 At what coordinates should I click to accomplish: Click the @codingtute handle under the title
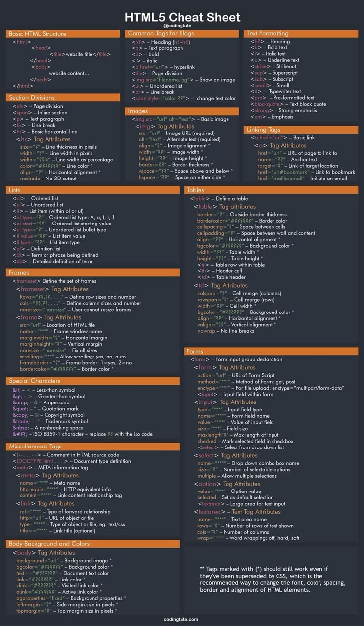click(182, 26)
